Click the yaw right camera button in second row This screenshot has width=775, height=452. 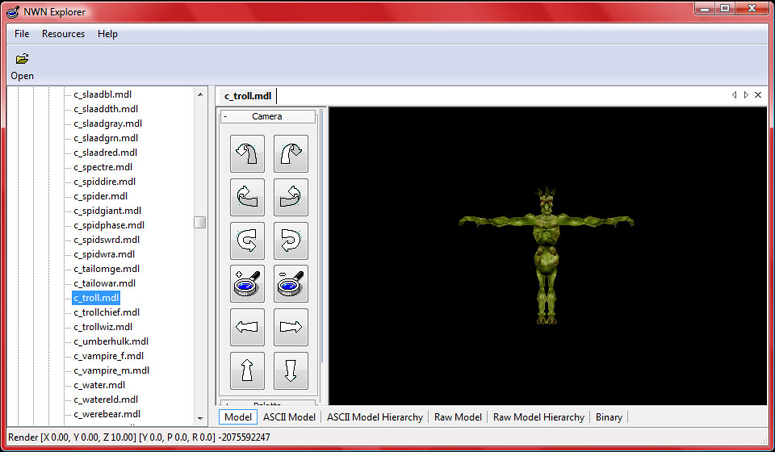(x=291, y=197)
